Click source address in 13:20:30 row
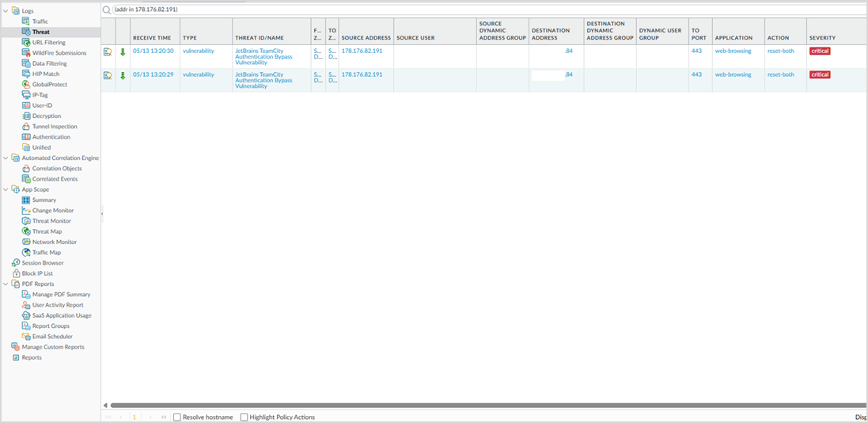The width and height of the screenshot is (868, 423). click(362, 51)
